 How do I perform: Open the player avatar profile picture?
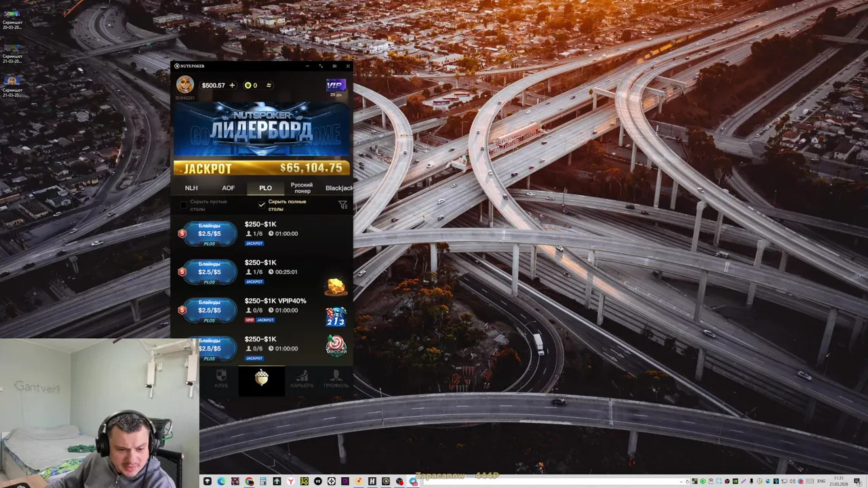coord(185,84)
